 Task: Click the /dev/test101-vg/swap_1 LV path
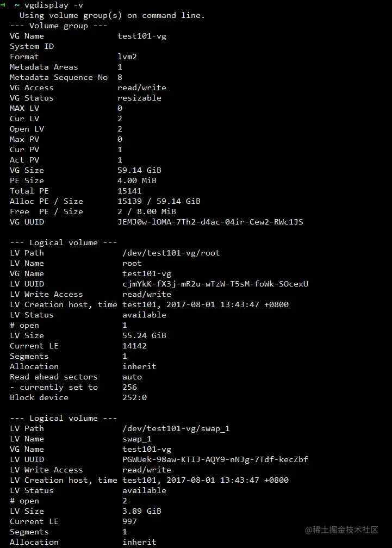176,428
